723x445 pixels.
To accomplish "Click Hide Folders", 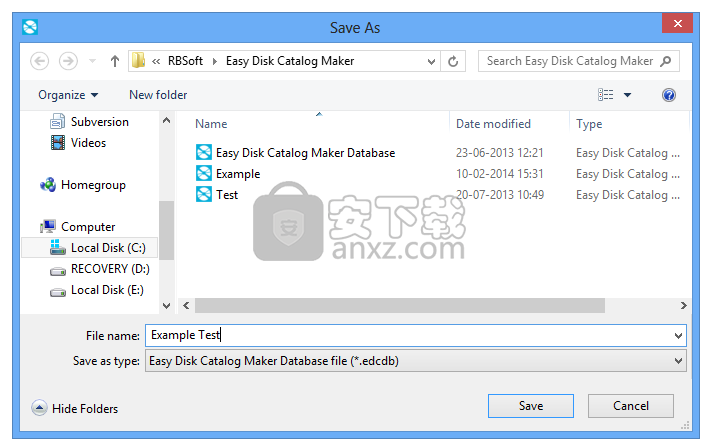I will tap(75, 409).
